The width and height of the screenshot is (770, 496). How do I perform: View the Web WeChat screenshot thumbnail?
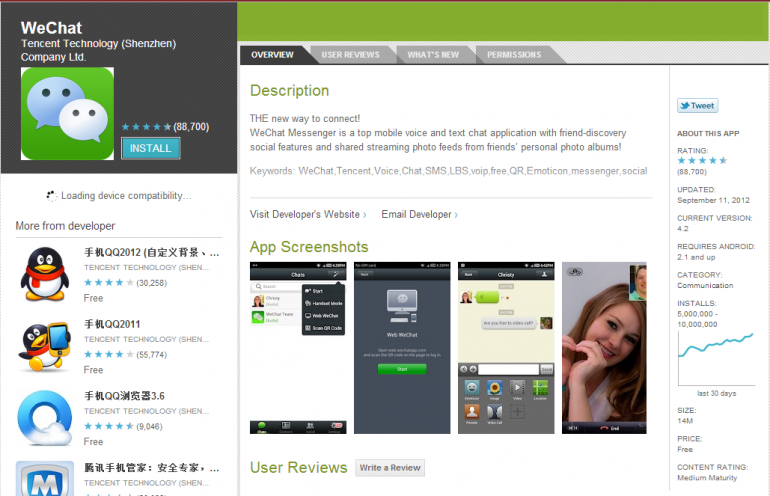click(401, 347)
